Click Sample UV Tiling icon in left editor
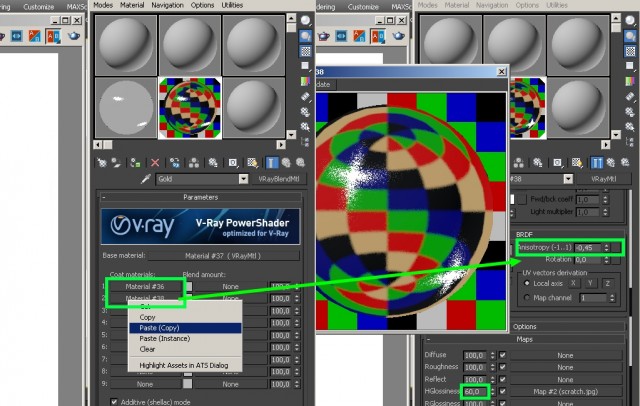 (305, 66)
